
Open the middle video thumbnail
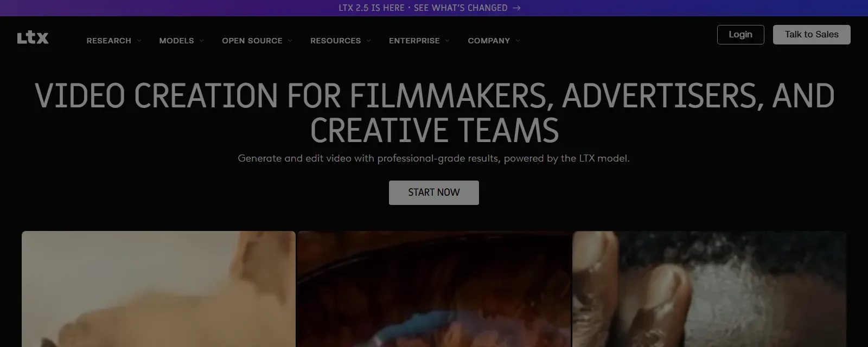435,289
